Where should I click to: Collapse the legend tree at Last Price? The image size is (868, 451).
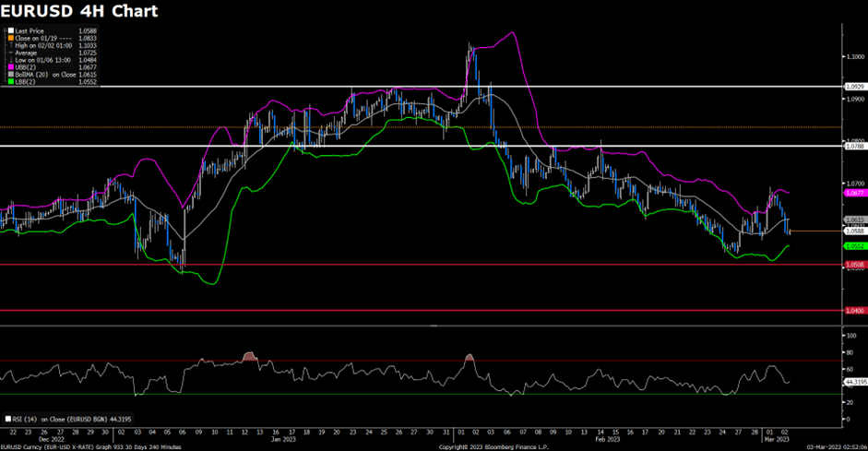(x=5, y=30)
